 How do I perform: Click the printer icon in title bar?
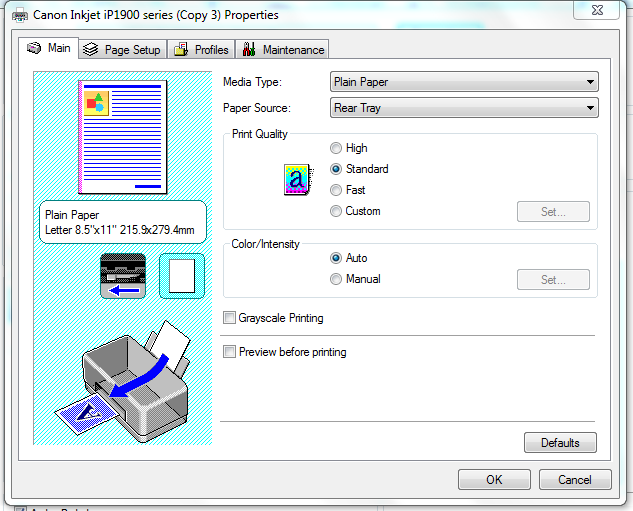pos(19,15)
